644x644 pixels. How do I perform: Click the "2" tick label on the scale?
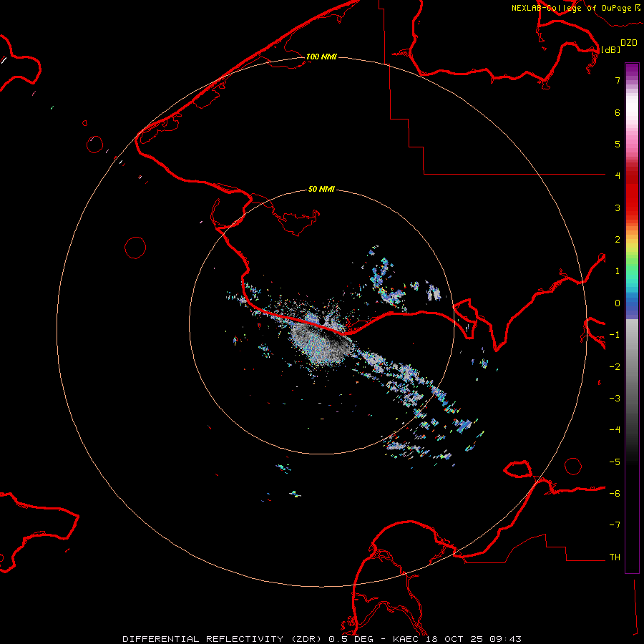[618, 240]
